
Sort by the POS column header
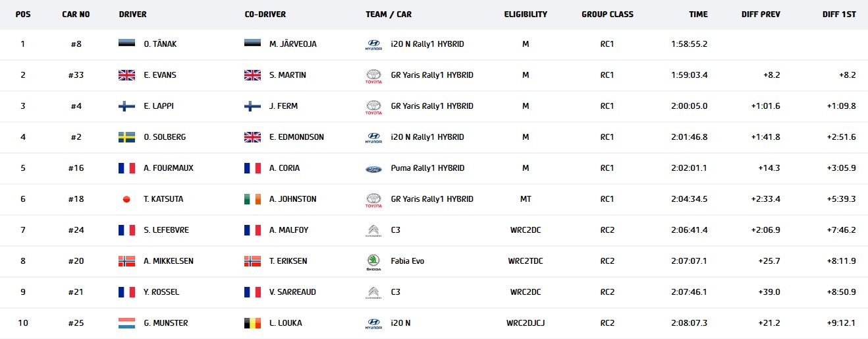(22, 15)
